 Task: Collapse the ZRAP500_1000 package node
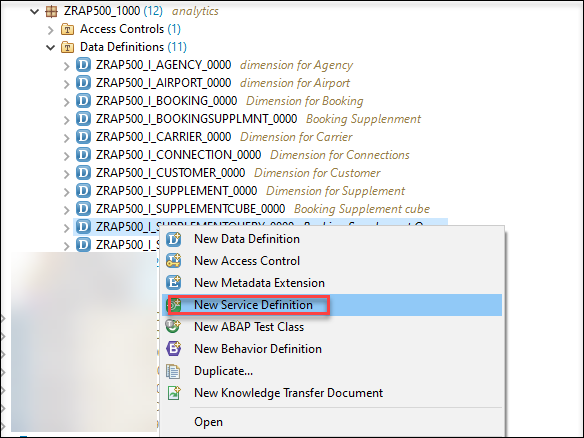(35, 12)
